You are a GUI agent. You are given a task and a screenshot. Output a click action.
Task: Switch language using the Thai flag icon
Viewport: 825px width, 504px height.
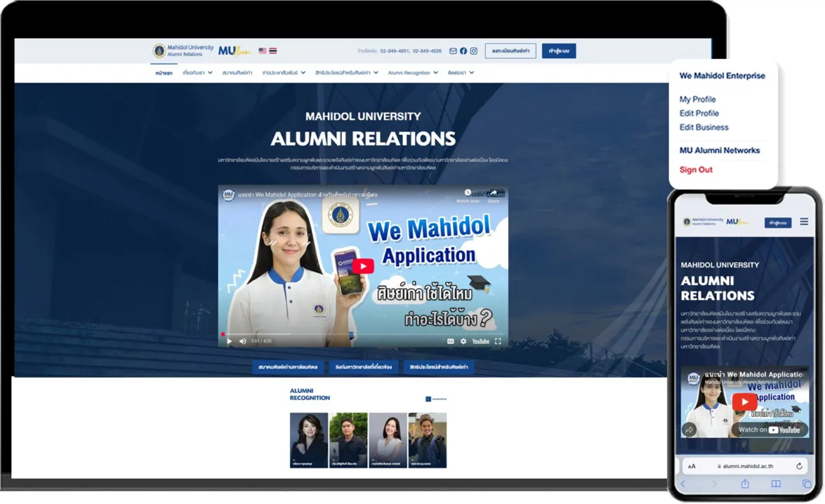[272, 51]
